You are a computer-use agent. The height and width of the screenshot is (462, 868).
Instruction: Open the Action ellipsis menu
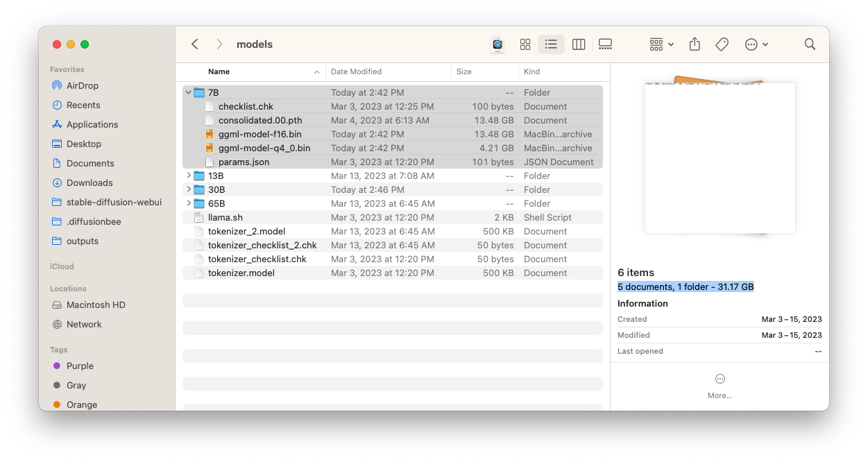[756, 44]
